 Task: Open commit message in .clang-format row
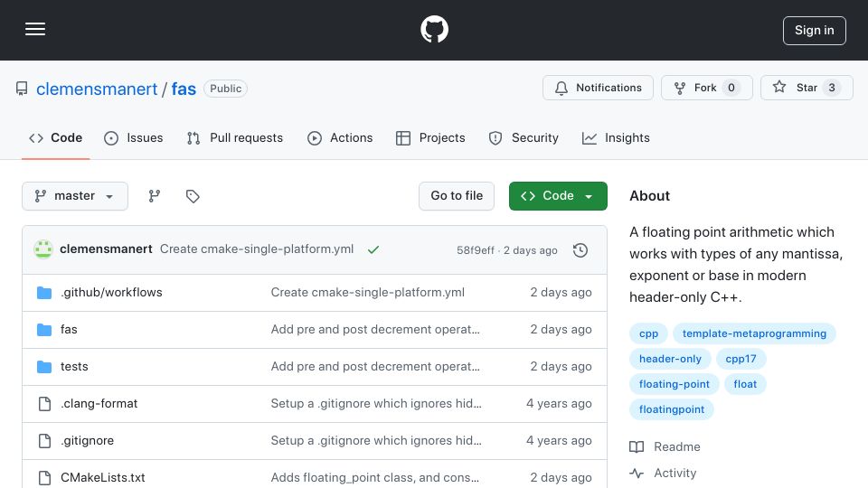[x=376, y=403]
